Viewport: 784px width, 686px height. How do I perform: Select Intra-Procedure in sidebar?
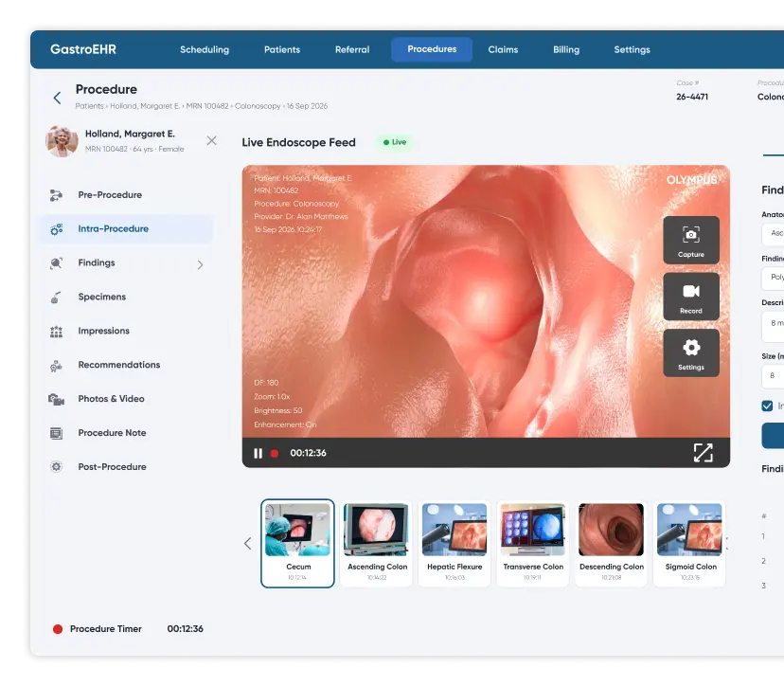tap(125, 229)
